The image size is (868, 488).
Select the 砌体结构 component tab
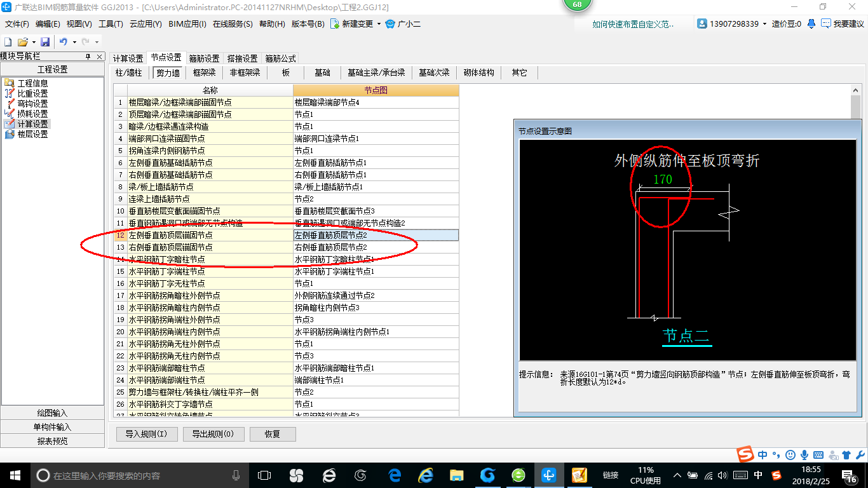(x=479, y=73)
